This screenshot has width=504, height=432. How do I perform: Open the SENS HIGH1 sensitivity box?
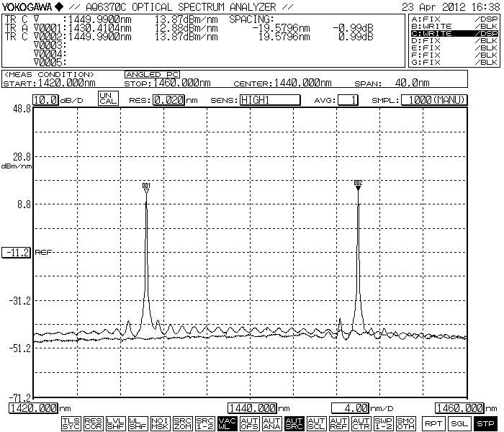click(x=270, y=100)
